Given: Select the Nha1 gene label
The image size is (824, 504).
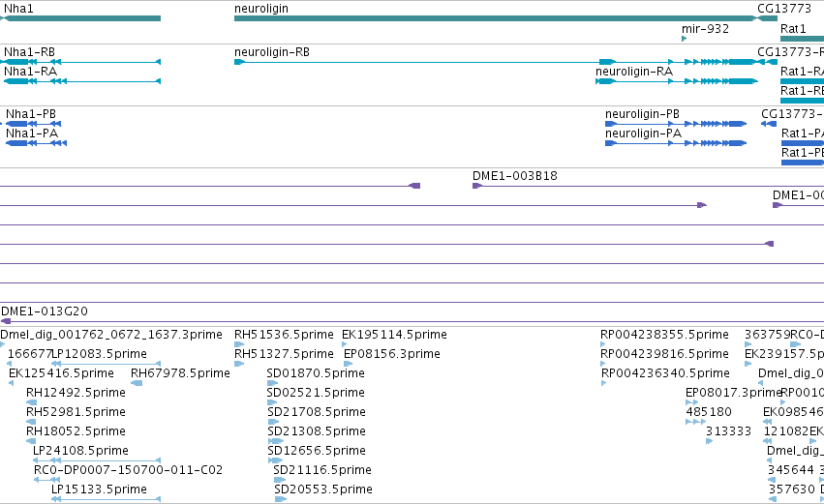Looking at the screenshot, I should [18, 9].
